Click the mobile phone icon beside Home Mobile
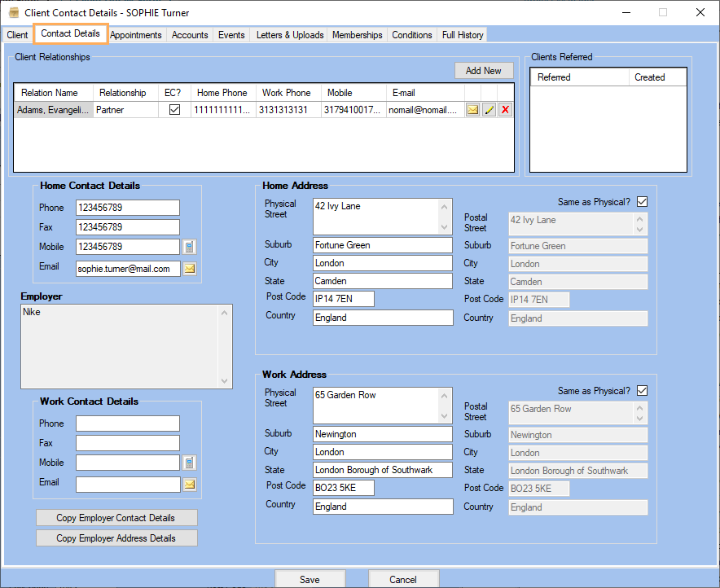The height and width of the screenshot is (588, 720). tap(190, 246)
